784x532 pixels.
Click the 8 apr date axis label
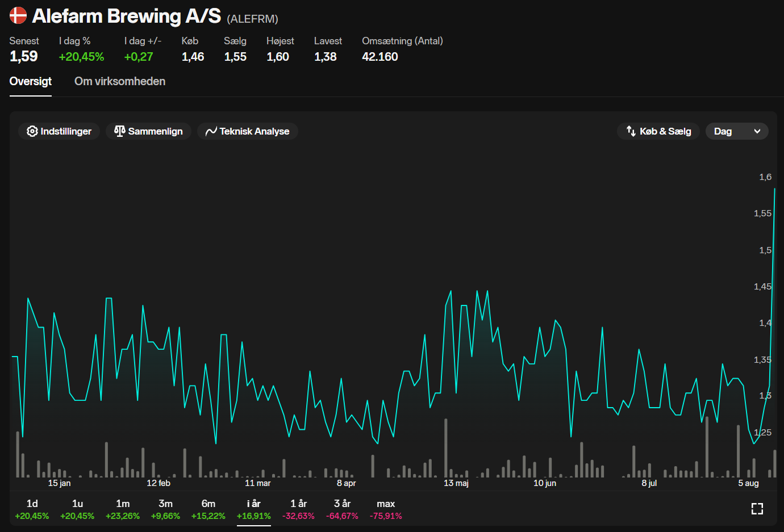346,483
